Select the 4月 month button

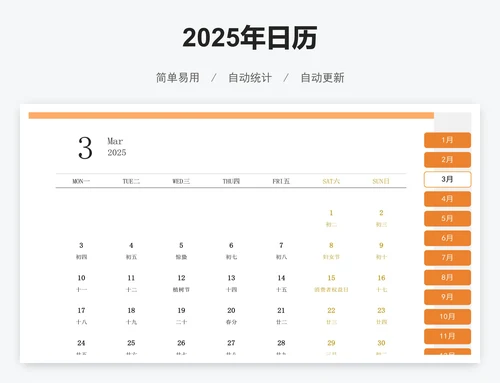click(447, 199)
